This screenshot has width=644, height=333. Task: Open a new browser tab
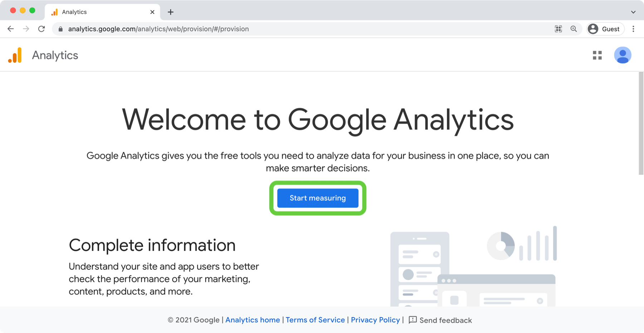(x=171, y=12)
